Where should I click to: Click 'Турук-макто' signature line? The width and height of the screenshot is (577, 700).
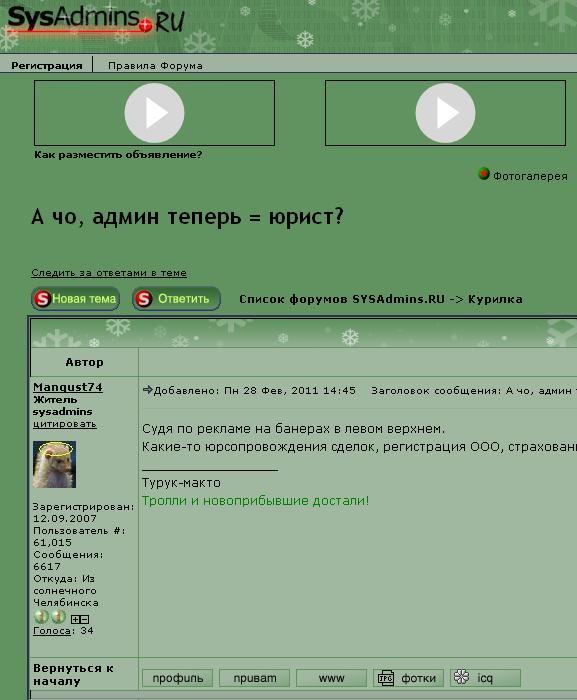click(181, 483)
